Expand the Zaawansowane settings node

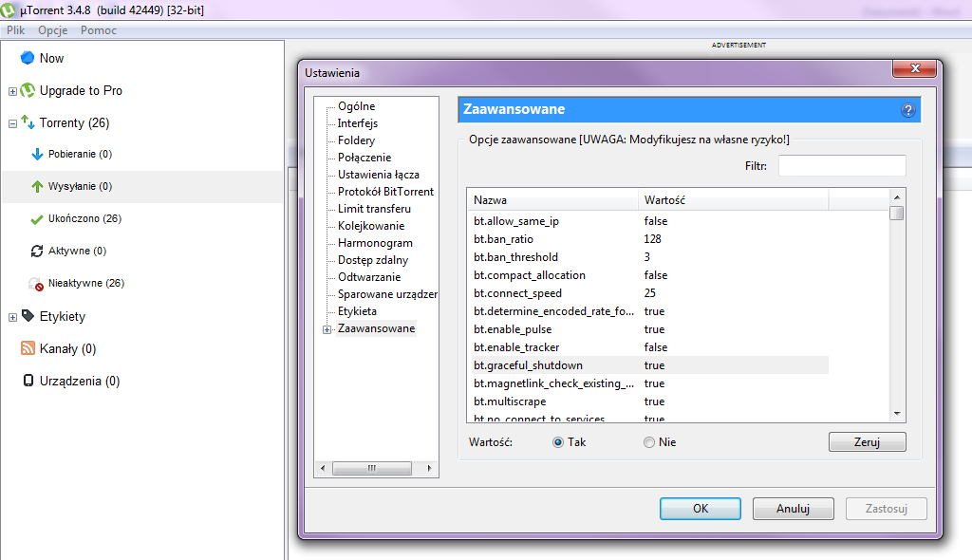[x=327, y=329]
